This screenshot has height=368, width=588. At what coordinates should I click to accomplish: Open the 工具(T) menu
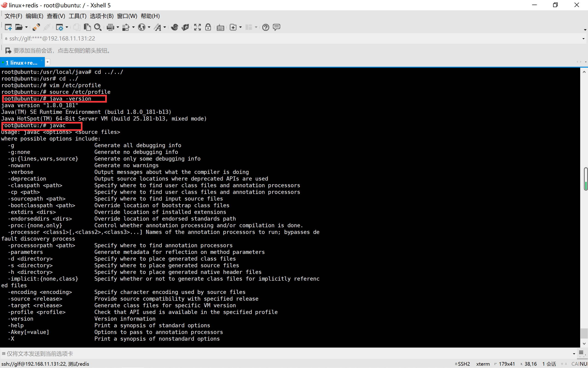click(77, 16)
